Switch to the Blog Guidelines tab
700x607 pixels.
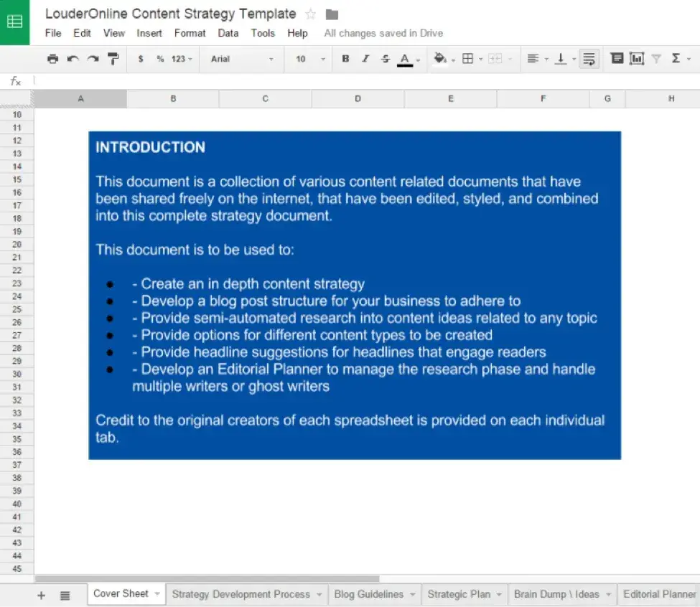pyautogui.click(x=369, y=594)
